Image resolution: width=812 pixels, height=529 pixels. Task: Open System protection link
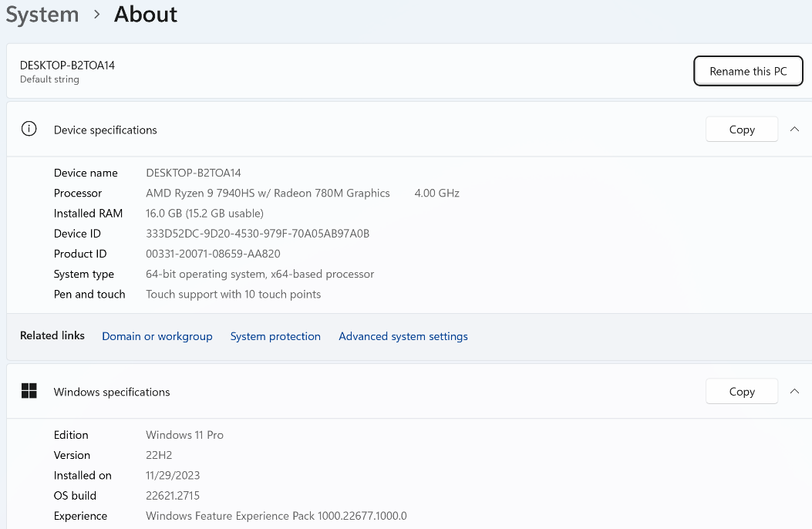275,336
